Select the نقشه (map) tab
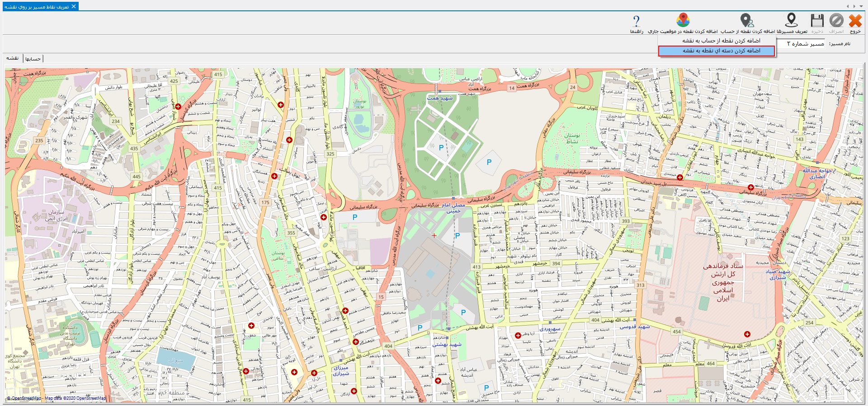The image size is (868, 406). [x=13, y=58]
